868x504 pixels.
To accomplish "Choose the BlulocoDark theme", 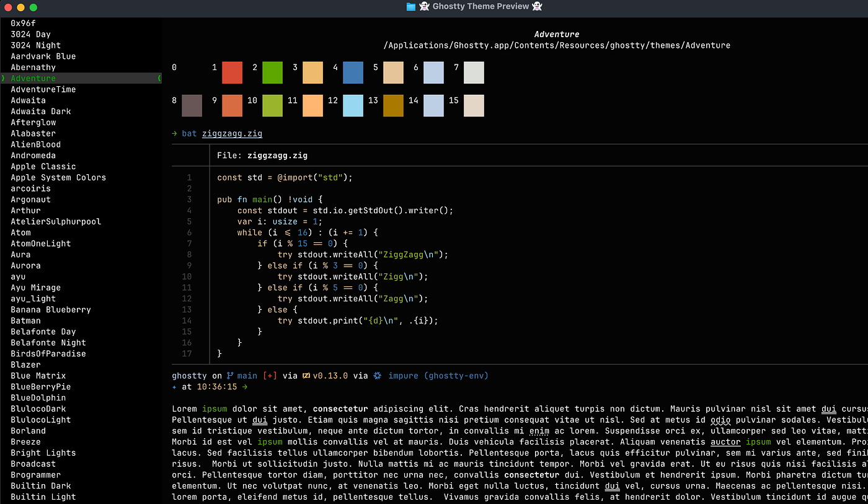I will coord(38,409).
